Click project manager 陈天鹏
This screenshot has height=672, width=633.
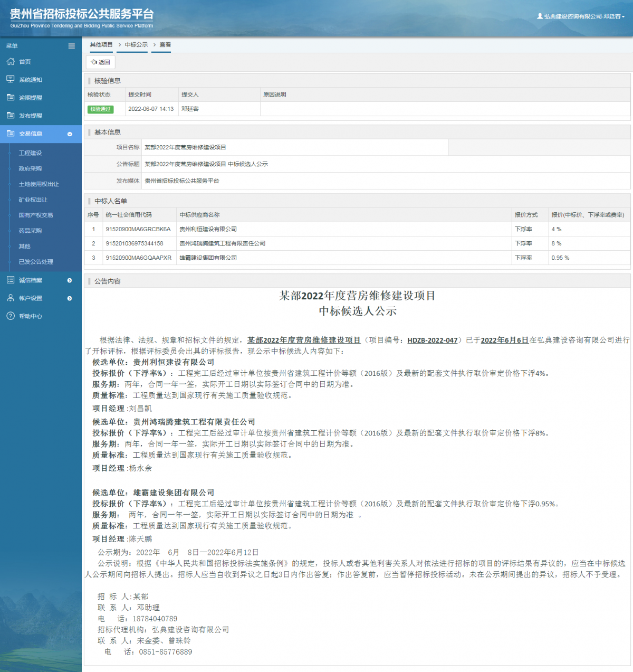[x=140, y=539]
